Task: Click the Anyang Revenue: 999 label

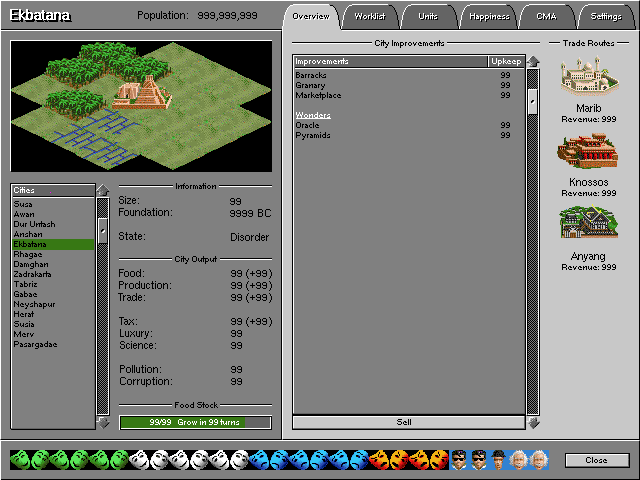Action: (589, 267)
